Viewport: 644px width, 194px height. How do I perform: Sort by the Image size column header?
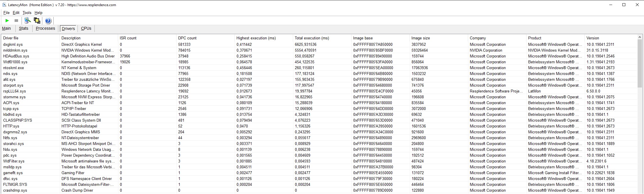(439, 38)
